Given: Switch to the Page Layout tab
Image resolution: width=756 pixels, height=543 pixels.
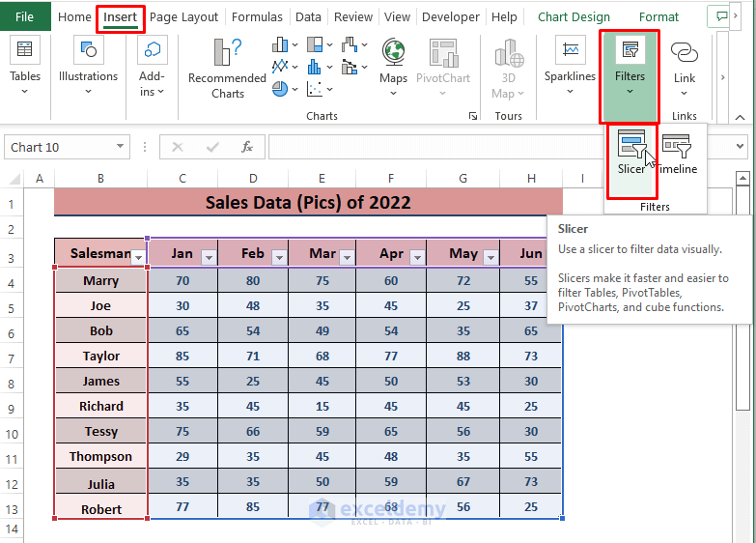Looking at the screenshot, I should [x=183, y=16].
